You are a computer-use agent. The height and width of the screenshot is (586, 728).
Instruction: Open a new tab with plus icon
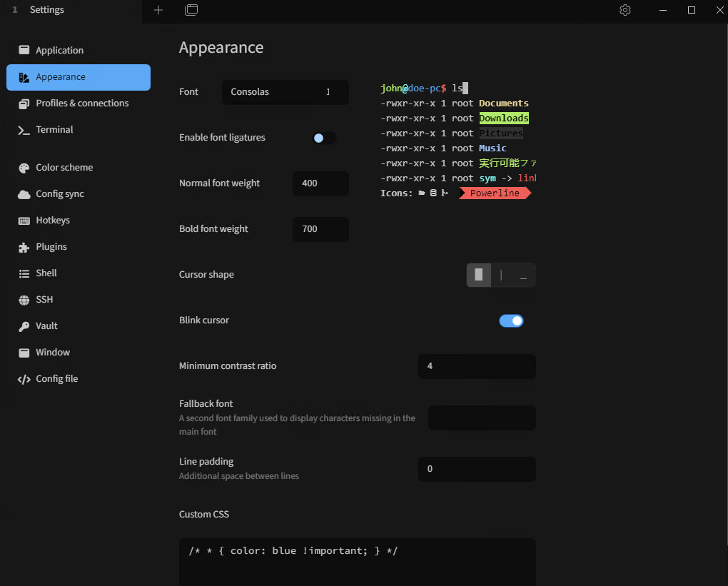[x=158, y=10]
